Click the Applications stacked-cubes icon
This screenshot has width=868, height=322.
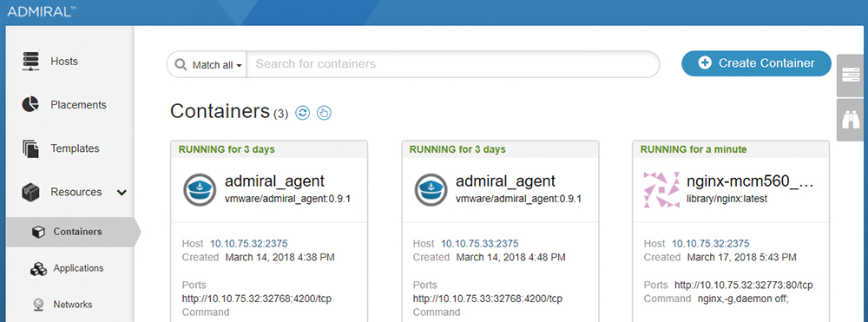pyautogui.click(x=38, y=269)
